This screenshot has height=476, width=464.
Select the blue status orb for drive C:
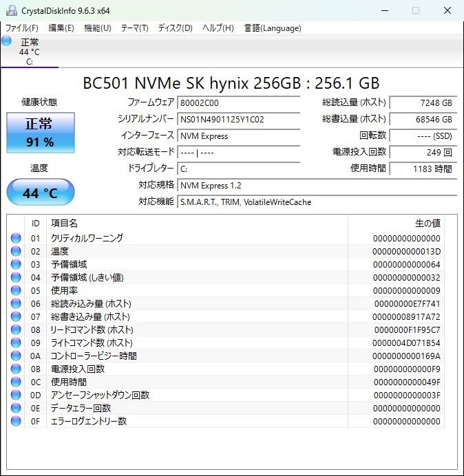[6, 41]
